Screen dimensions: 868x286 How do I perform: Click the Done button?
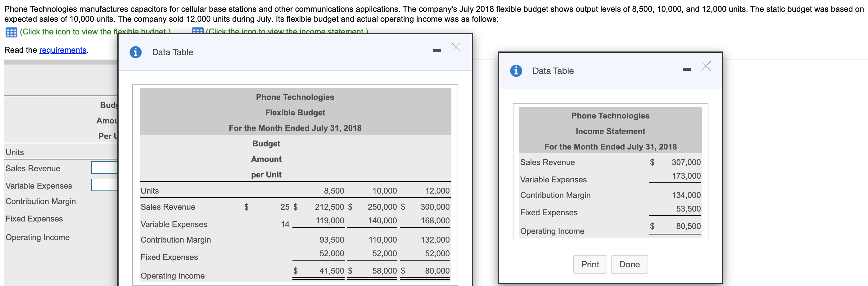(629, 264)
